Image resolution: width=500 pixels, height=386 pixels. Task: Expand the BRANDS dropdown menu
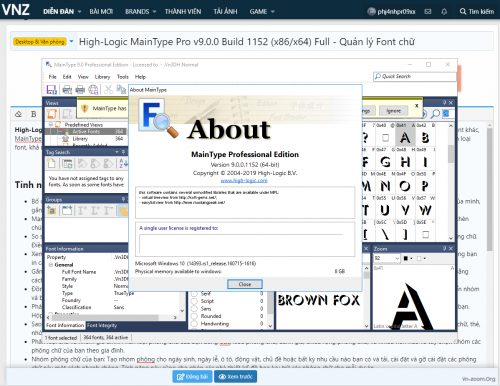(141, 12)
